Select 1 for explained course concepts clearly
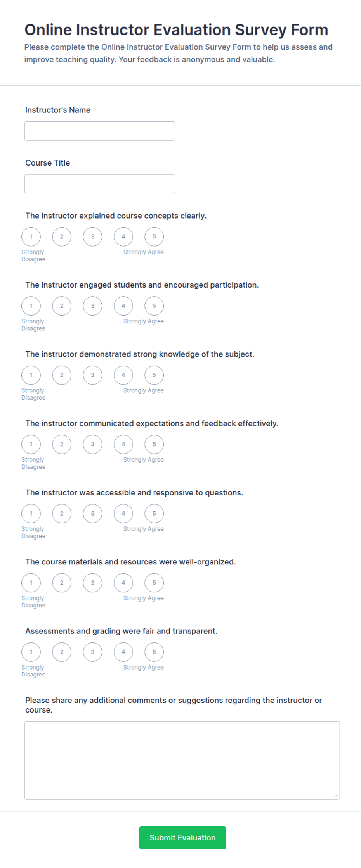This screenshot has width=361, height=868. coord(31,236)
